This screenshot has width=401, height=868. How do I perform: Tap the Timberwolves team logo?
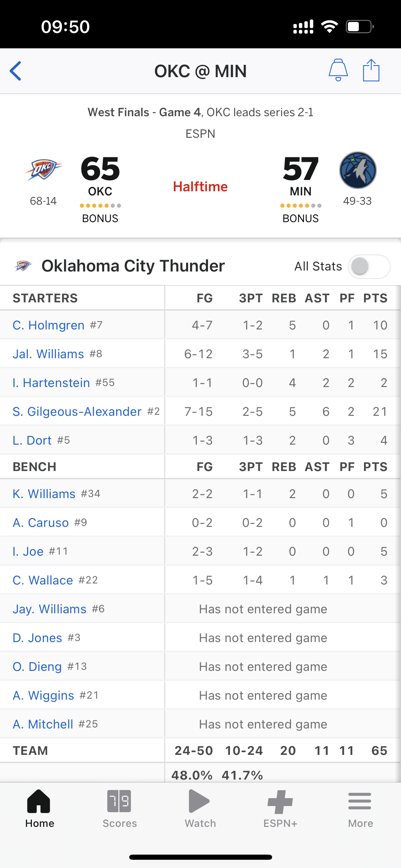(x=358, y=170)
